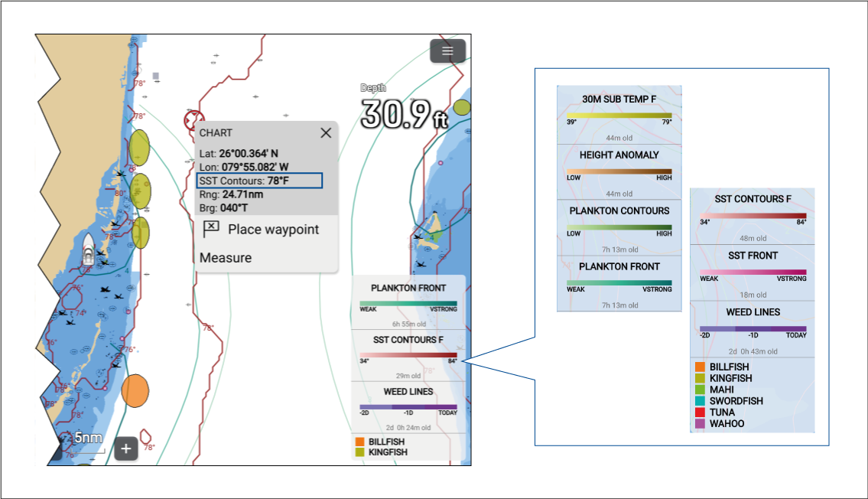Tap the orange billfish zone on the map
Image resolution: width=868 pixels, height=499 pixels.
click(135, 390)
